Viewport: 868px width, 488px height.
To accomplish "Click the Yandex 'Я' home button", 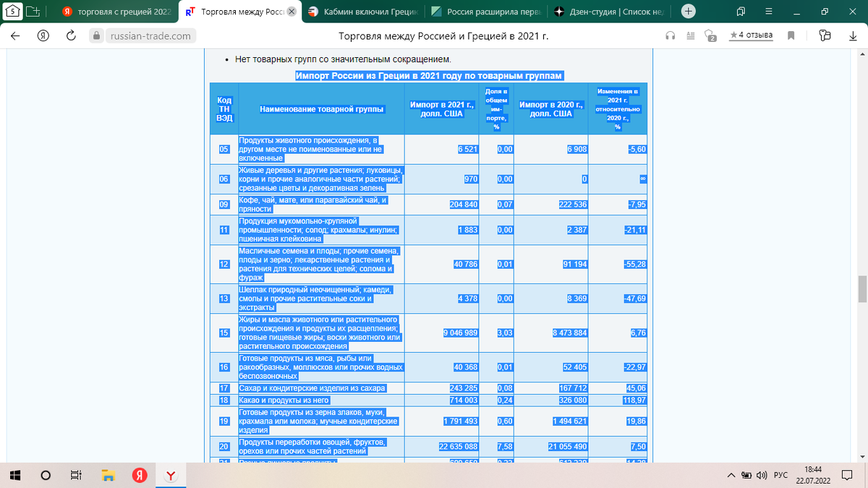I will 43,35.
